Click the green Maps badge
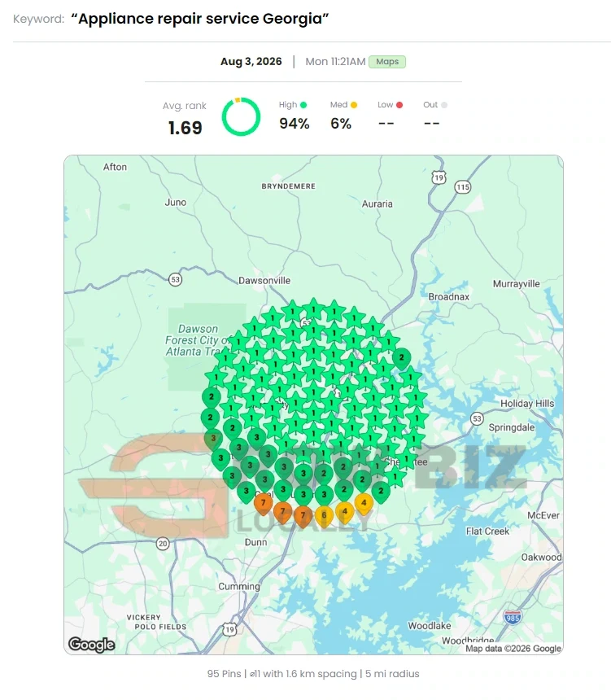Viewport: 611px width, 700px height. click(387, 62)
